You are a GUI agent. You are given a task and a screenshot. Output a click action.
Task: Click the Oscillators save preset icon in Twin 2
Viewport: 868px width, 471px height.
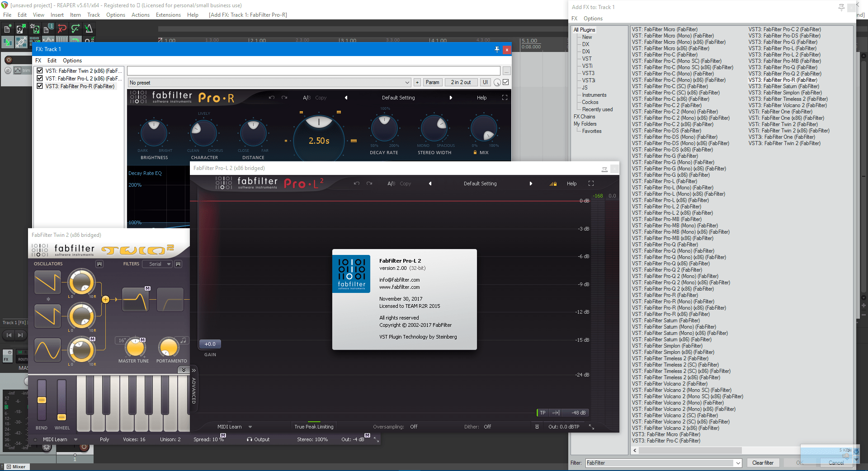point(99,264)
